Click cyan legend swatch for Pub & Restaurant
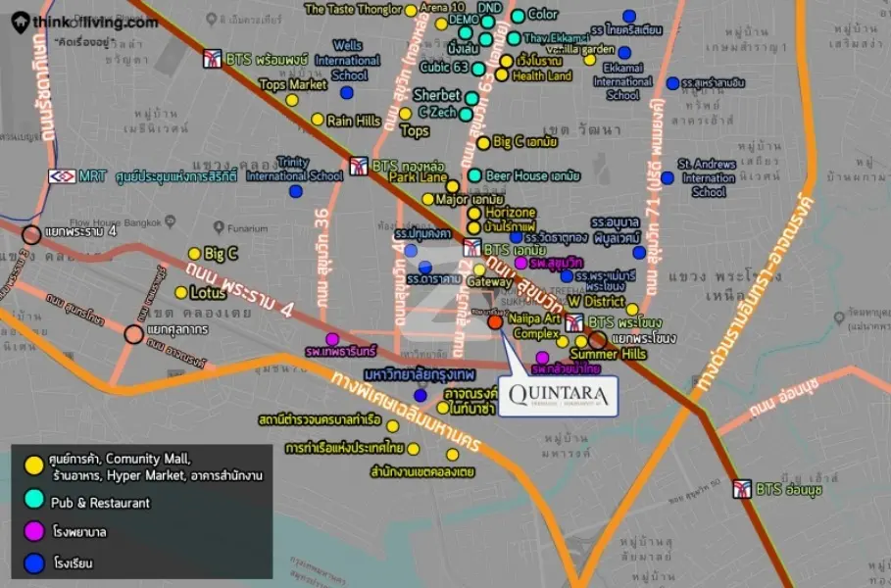The width and height of the screenshot is (891, 588). [34, 499]
